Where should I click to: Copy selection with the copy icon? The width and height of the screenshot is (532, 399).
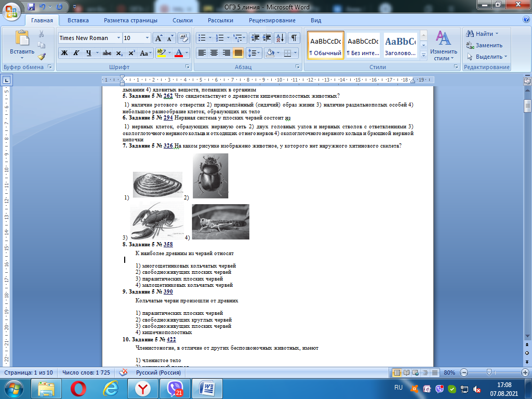coord(42,45)
